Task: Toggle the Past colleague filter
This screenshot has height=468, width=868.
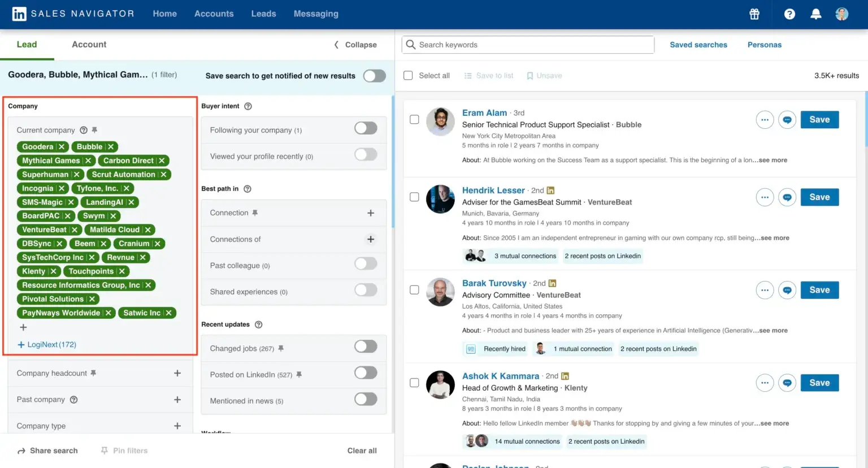Action: click(366, 263)
